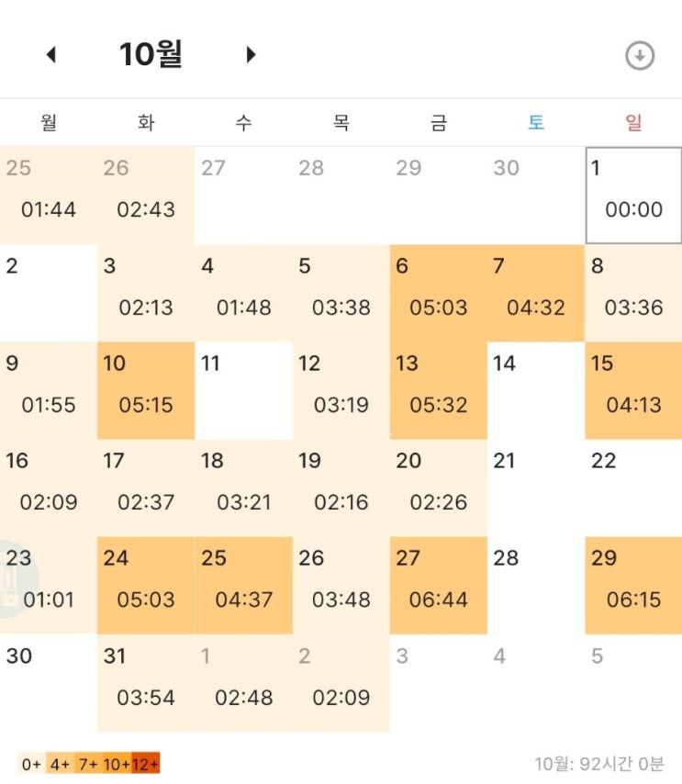The image size is (682, 784).
Task: Click the download circle icon
Action: coord(639,56)
